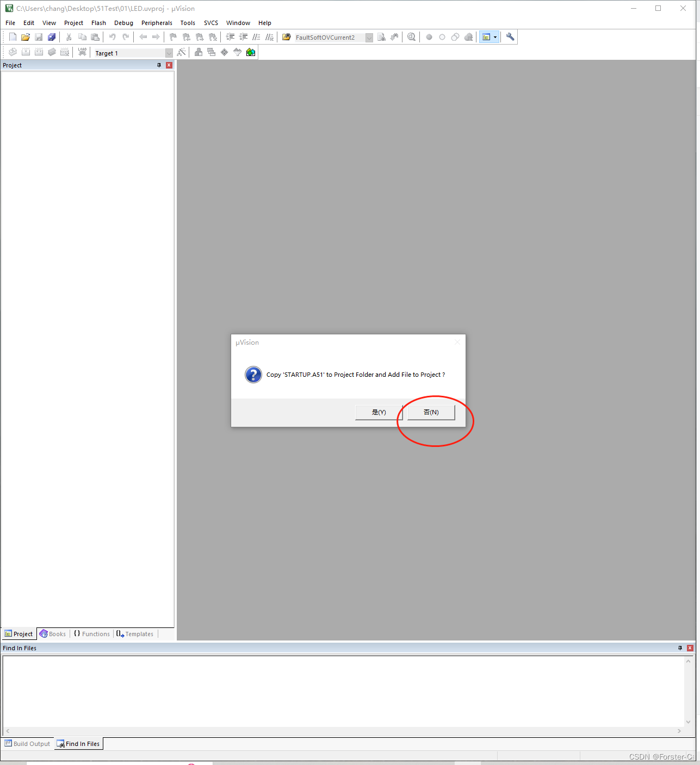Expand the FaultSoftOVCurrent2 find combo box
Image resolution: width=700 pixels, height=765 pixels.
tap(369, 38)
